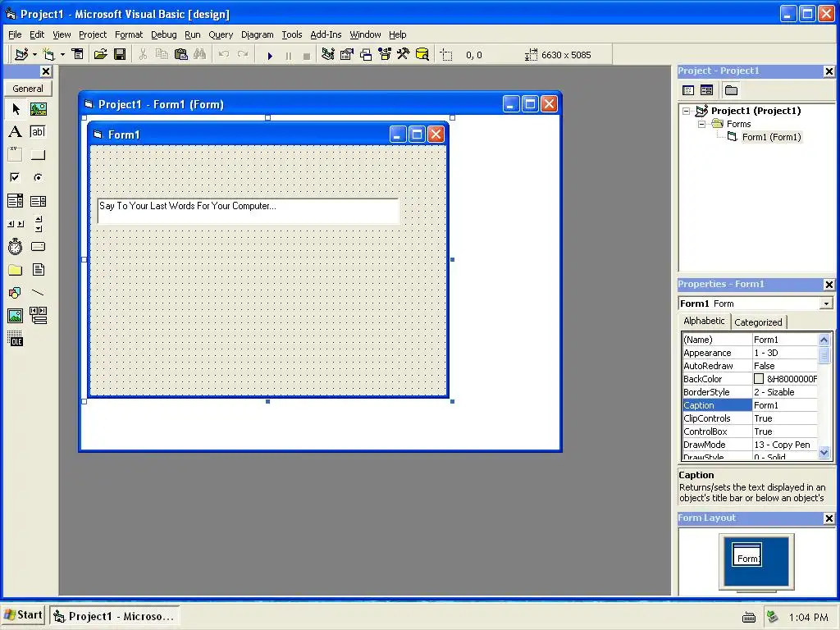
Task: Select the Shape control tool
Action: coord(16,293)
